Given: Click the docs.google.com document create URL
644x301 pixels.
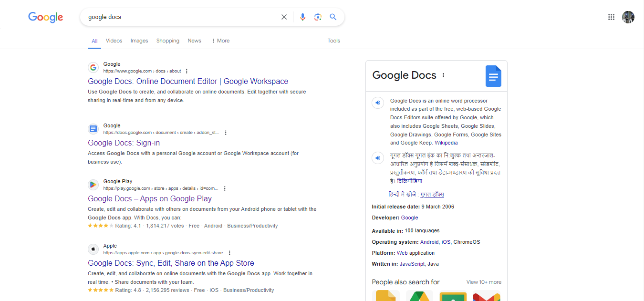Looking at the screenshot, I should [161, 133].
